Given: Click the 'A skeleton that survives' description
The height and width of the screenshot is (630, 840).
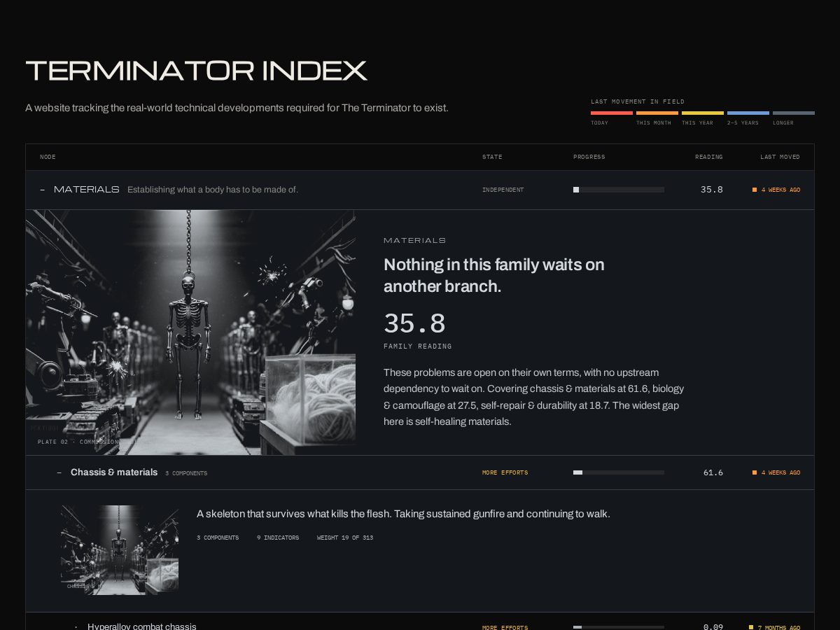Looking at the screenshot, I should click(403, 514).
